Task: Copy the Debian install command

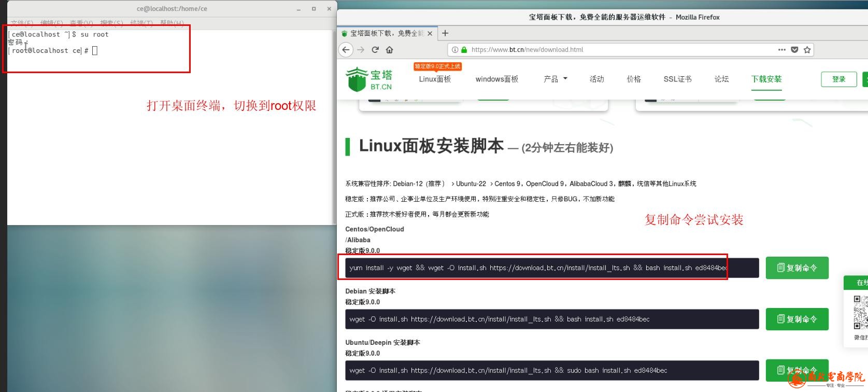Action: (x=797, y=319)
